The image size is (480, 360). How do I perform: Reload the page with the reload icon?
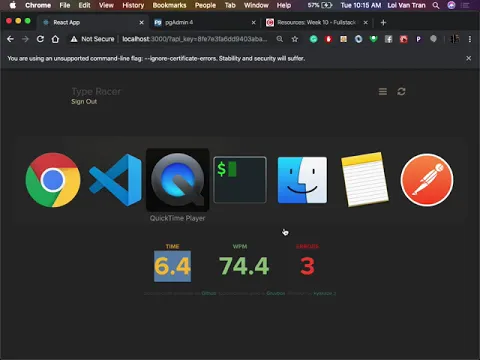[40, 39]
